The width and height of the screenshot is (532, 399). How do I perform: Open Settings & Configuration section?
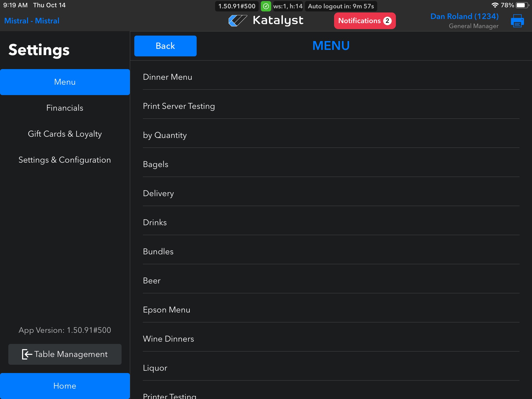(x=65, y=160)
